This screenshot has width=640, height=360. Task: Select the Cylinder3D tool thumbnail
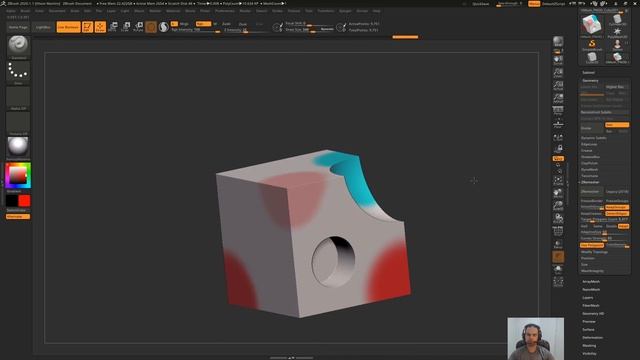tap(617, 20)
